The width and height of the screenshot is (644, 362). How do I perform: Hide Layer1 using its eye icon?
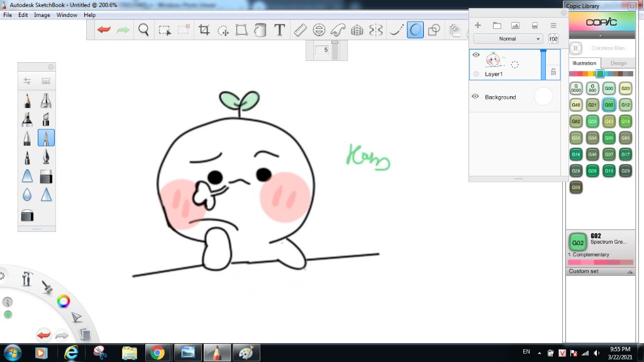pyautogui.click(x=476, y=55)
